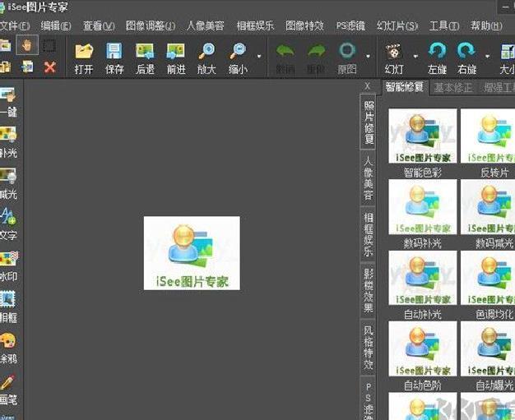Select the 影楼效果 vertical tab
Viewport: 515px width, 420px height.
click(369, 290)
